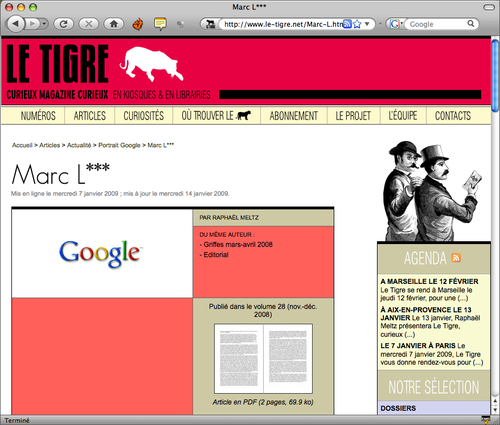The height and width of the screenshot is (425, 500).
Task: Click the scrollbar down arrow
Action: point(495,409)
